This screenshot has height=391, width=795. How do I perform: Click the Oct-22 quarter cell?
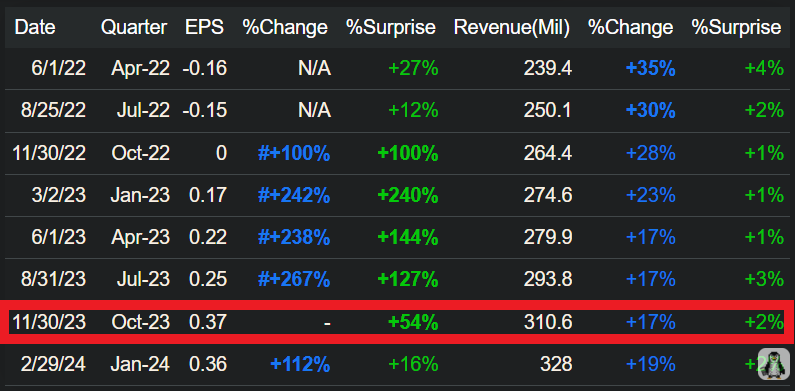(141, 153)
